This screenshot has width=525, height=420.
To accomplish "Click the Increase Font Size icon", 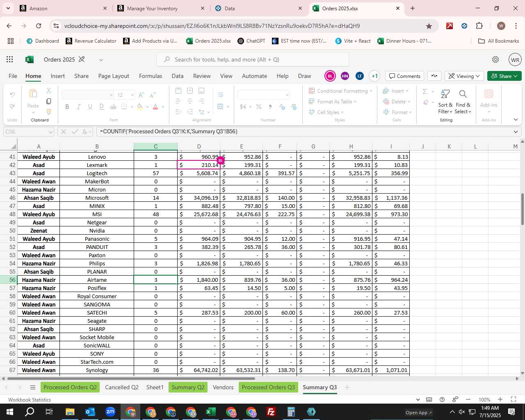I will click(x=142, y=95).
